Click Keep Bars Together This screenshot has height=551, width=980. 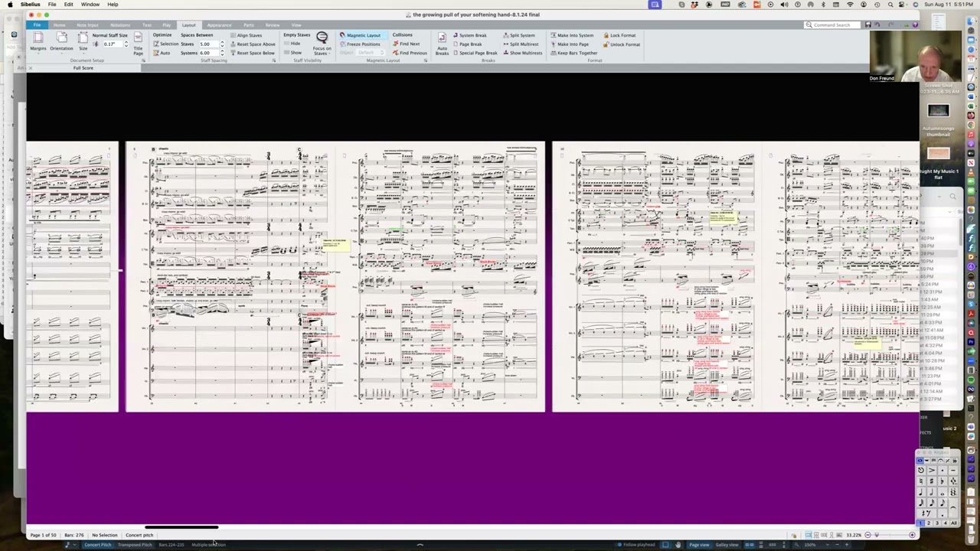(574, 53)
